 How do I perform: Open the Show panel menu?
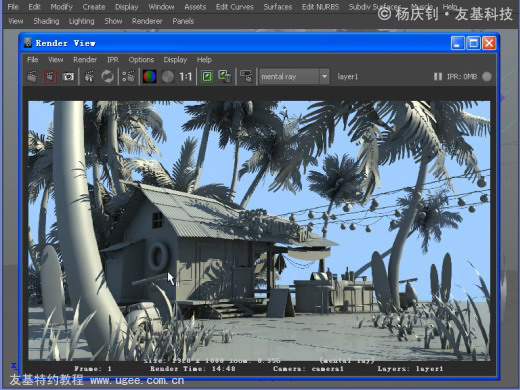point(113,21)
